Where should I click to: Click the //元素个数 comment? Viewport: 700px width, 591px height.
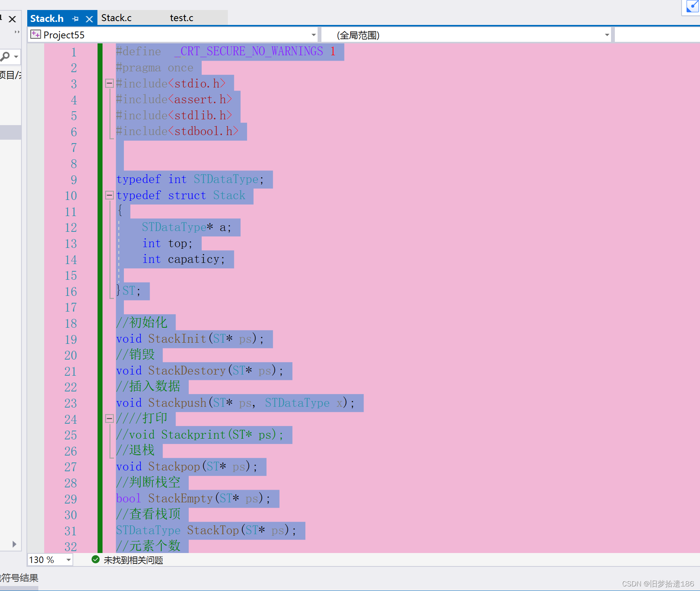148,546
